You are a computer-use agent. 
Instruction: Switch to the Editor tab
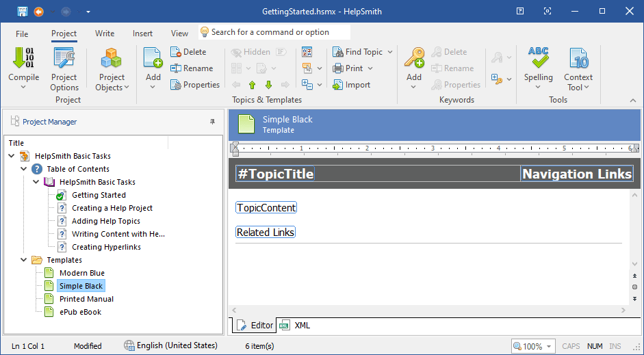point(255,326)
